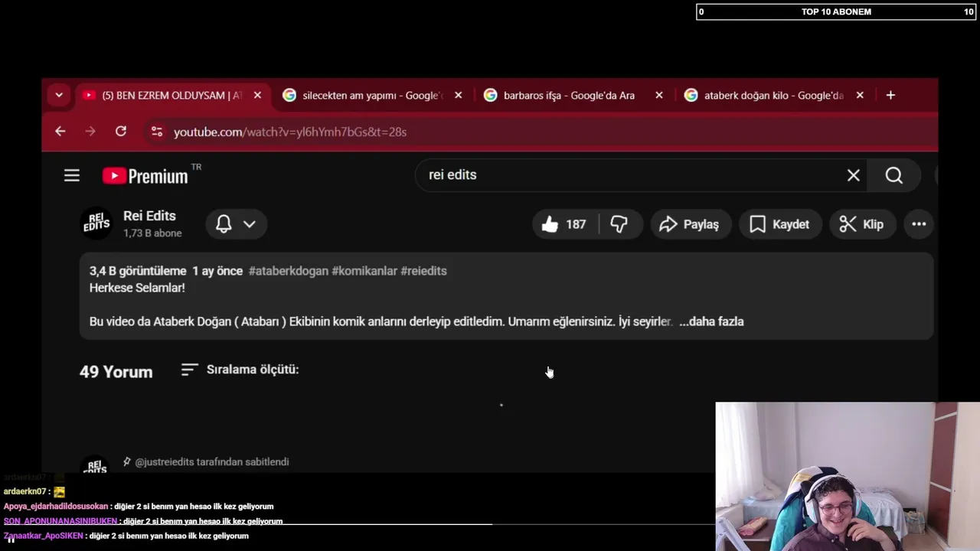Go back with the browser back arrow
The image size is (980, 551).
(x=60, y=132)
